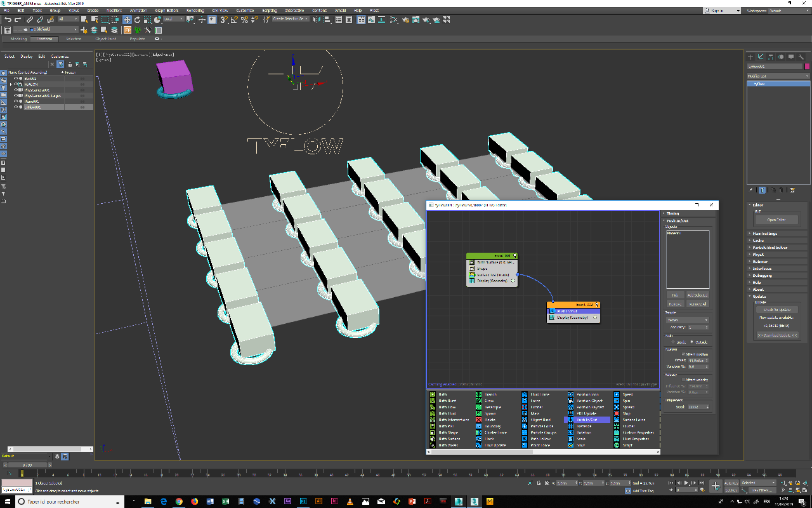This screenshot has width=812, height=508.
Task: Select the Speed operator in depot
Action: [624, 394]
